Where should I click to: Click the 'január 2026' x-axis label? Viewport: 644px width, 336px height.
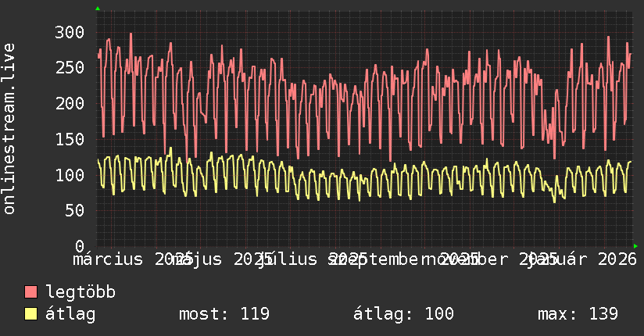point(582,259)
